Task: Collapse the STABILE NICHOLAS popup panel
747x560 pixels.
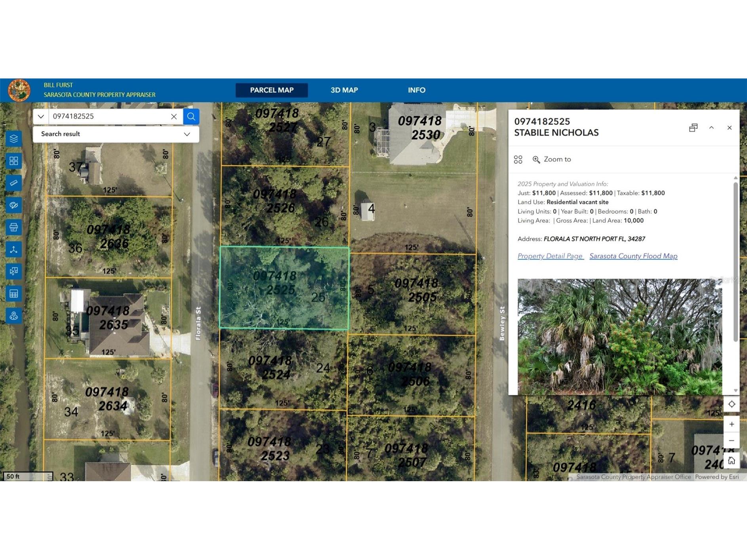Action: (711, 128)
